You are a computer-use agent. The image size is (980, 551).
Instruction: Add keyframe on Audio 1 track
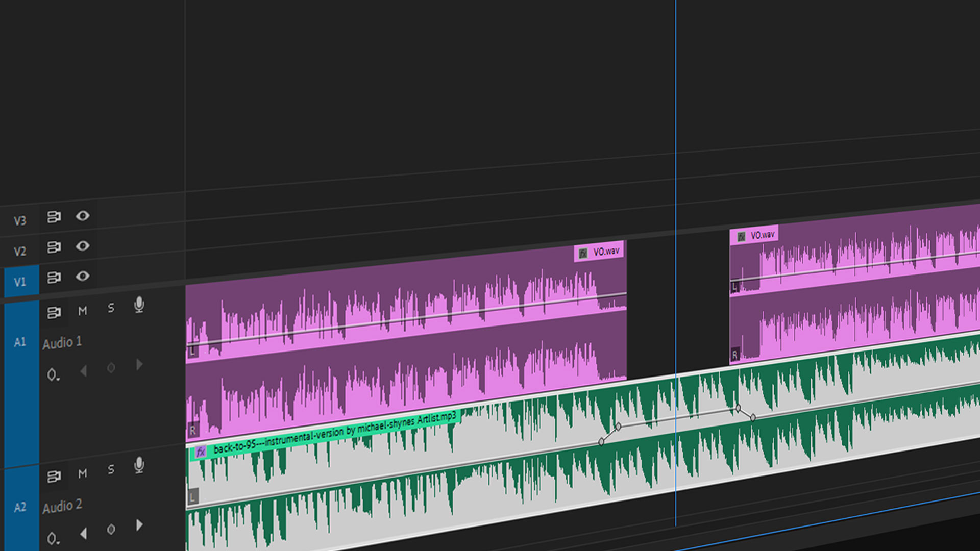pos(111,367)
